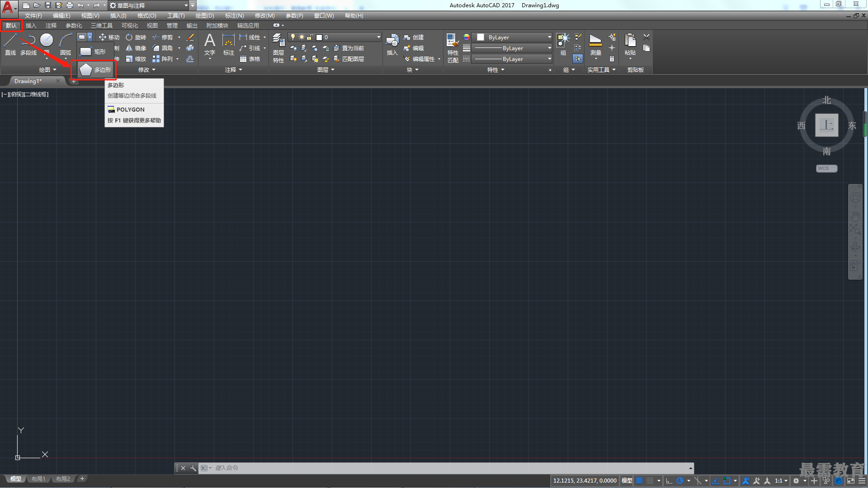Click the command line customize wrench icon
Screen dimensions: 868x488
[x=193, y=468]
